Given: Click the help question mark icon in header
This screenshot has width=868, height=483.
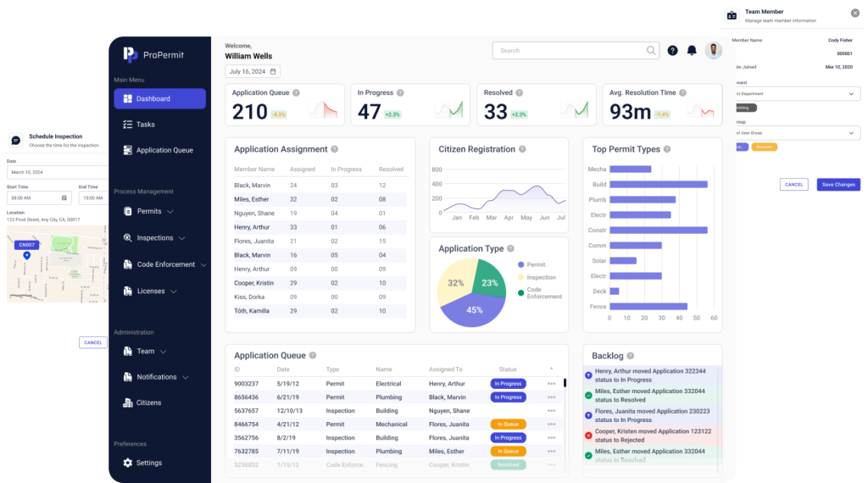Looking at the screenshot, I should pos(672,51).
